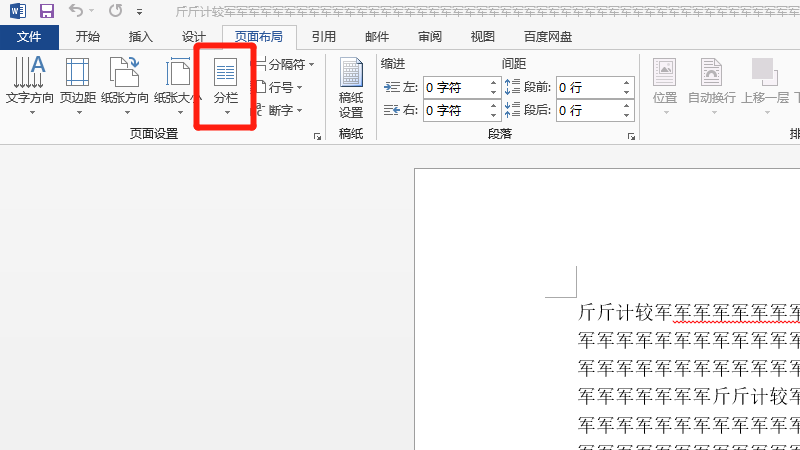Image resolution: width=800 pixels, height=450 pixels.
Task: Switch to the 引用 tab
Action: (x=323, y=37)
